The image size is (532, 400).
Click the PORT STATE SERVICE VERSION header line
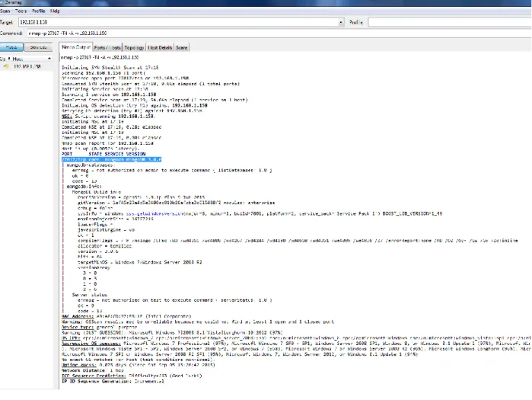pos(104,154)
